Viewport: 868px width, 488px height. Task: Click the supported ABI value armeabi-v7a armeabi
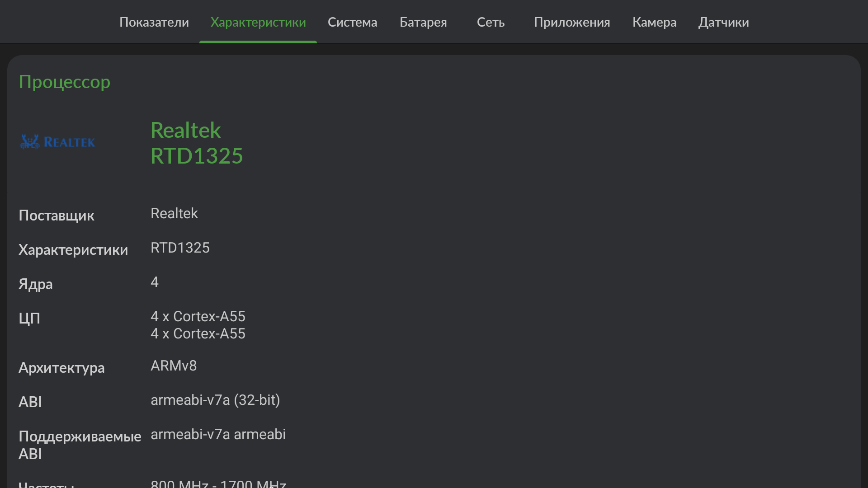[x=218, y=434]
